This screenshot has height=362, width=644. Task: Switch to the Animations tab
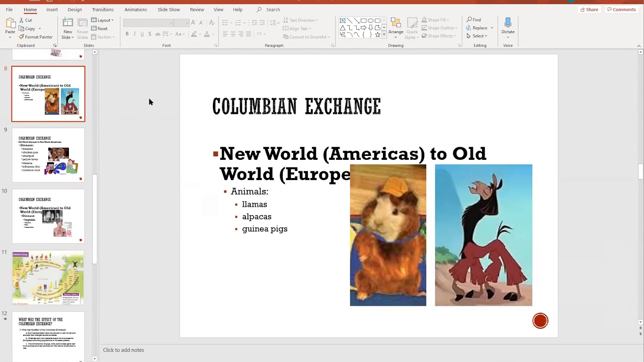(135, 10)
